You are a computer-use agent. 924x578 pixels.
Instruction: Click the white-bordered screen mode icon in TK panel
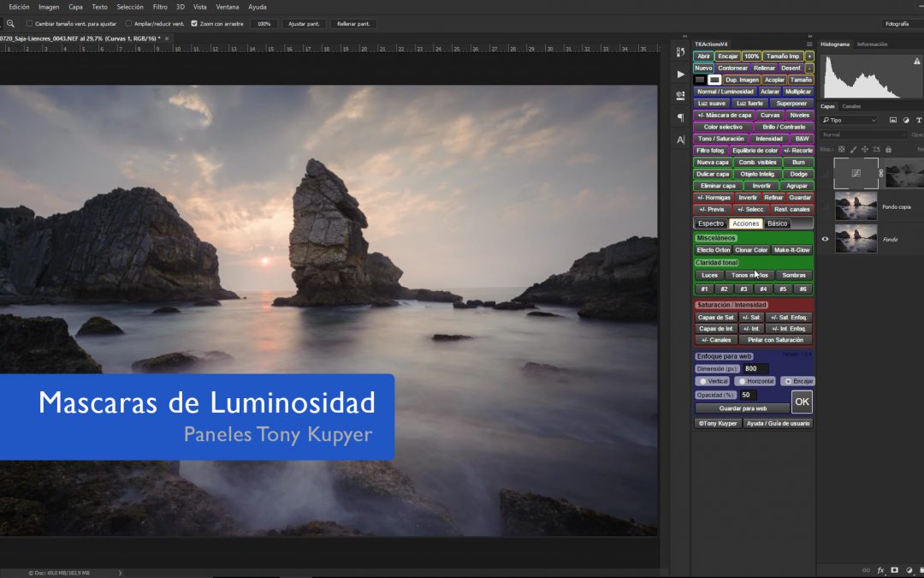(x=714, y=80)
